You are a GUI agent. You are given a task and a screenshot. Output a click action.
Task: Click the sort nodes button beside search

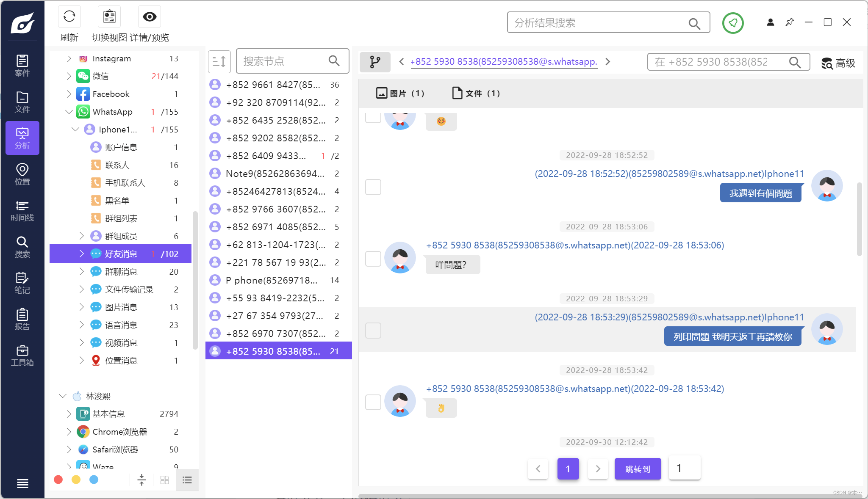pos(219,62)
